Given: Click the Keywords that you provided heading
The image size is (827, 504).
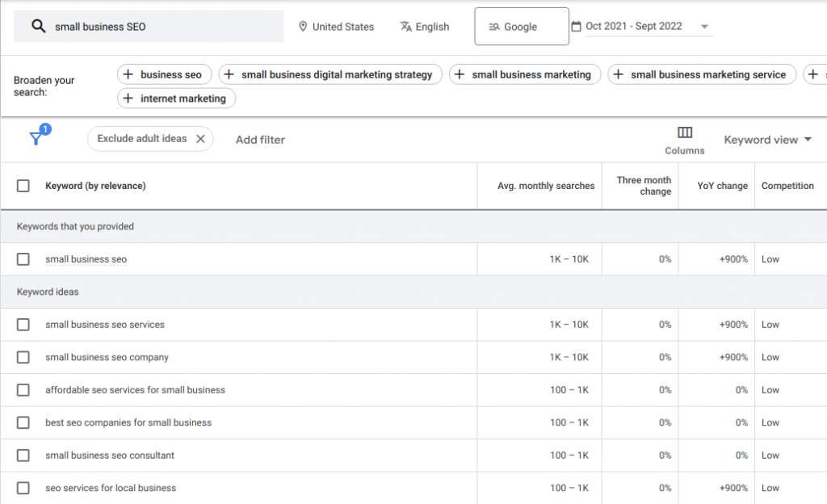Looking at the screenshot, I should (75, 226).
